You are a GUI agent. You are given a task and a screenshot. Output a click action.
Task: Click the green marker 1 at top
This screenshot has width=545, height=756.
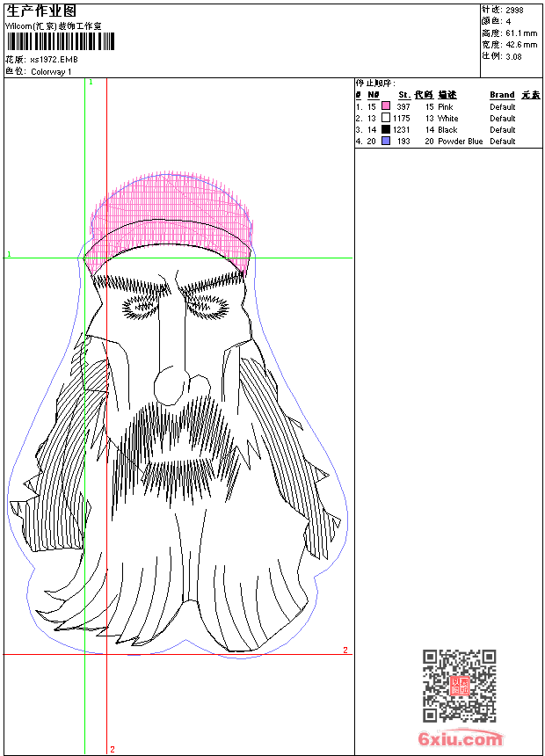(x=90, y=82)
